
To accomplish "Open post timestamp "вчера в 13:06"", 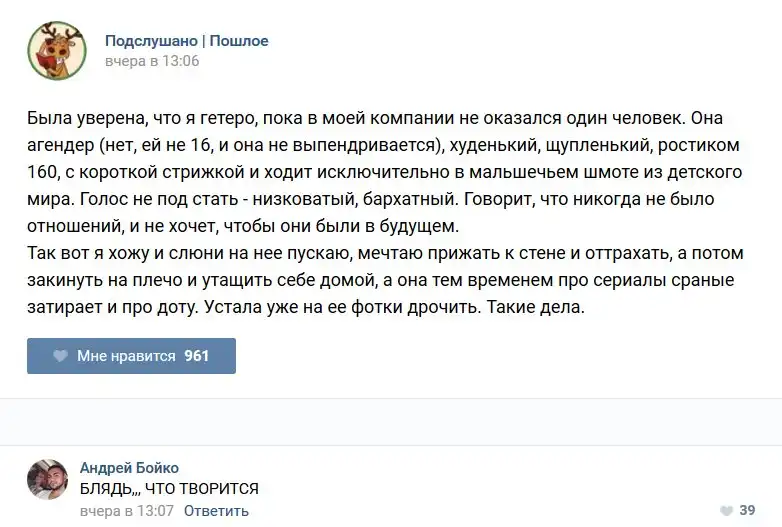I will click(152, 60).
